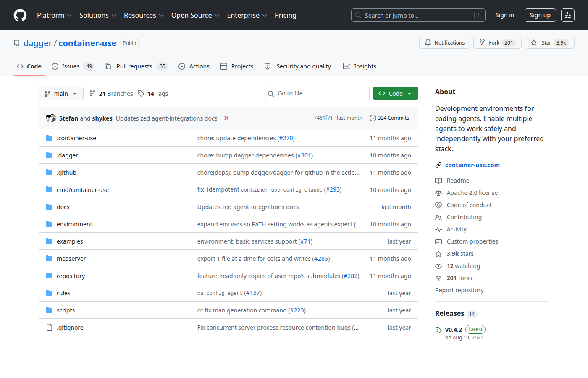Open the GitHub homepage logo
The height and width of the screenshot is (378, 588).
pos(20,15)
